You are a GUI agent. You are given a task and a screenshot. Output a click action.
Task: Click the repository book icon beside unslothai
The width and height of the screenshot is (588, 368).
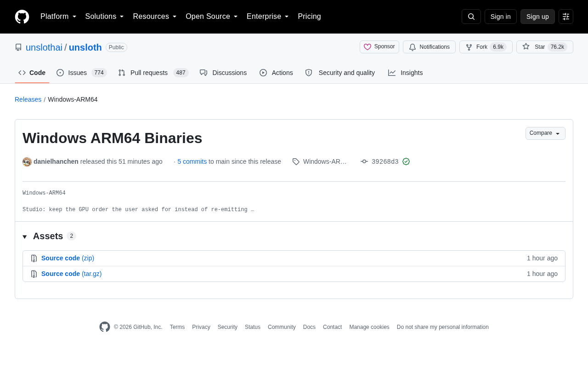coord(18,47)
